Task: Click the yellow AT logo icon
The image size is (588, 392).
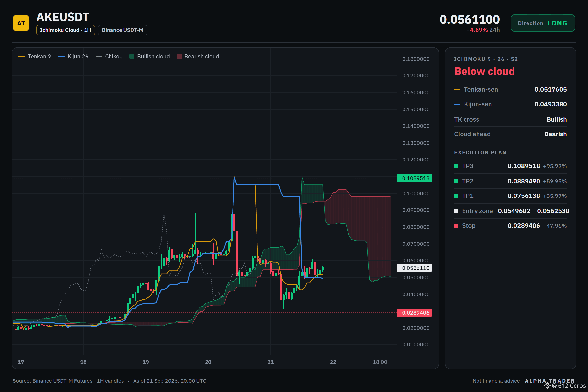Action: (x=21, y=23)
